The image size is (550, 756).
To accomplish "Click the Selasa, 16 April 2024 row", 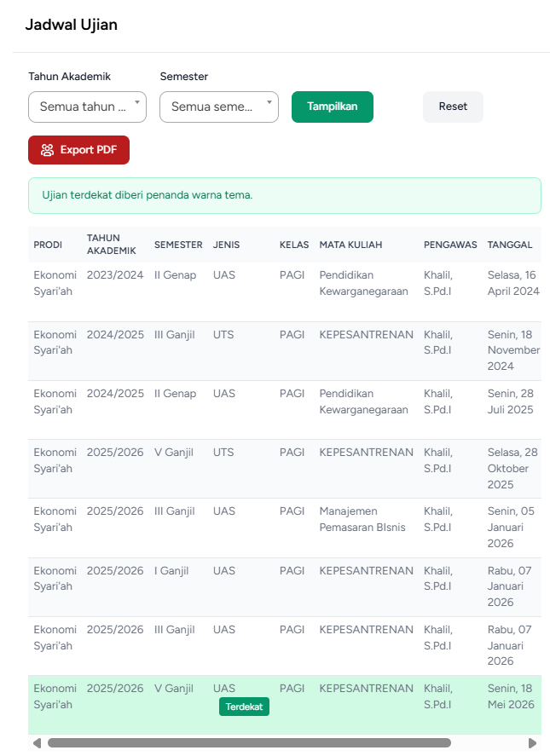I will tap(285, 291).
